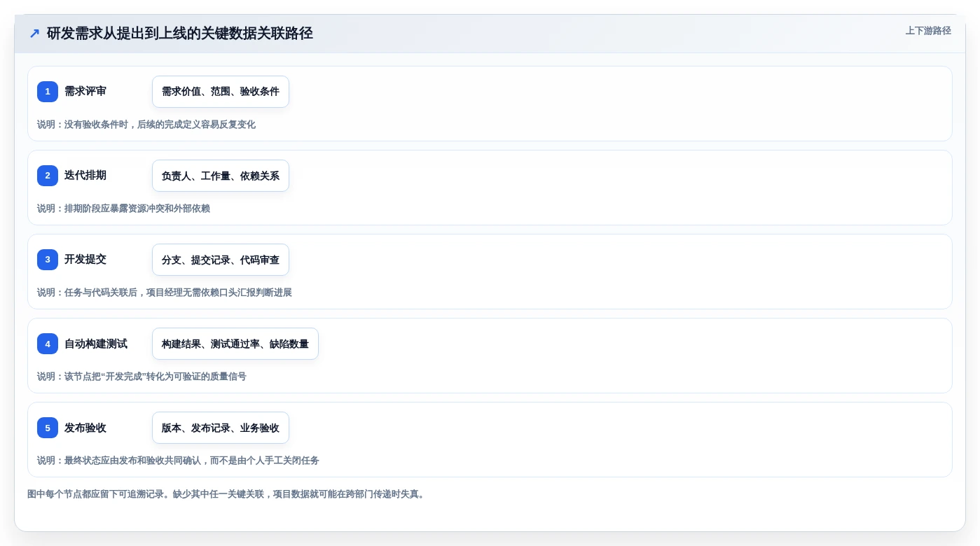Open the 分支、提交记录、代码审查 chip
The width and height of the screenshot is (980, 546).
(x=221, y=260)
